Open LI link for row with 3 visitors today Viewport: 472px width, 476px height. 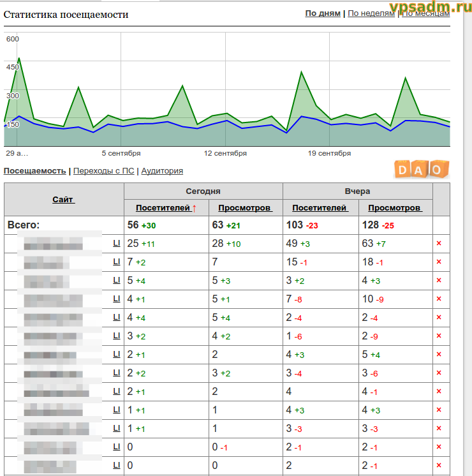(116, 336)
